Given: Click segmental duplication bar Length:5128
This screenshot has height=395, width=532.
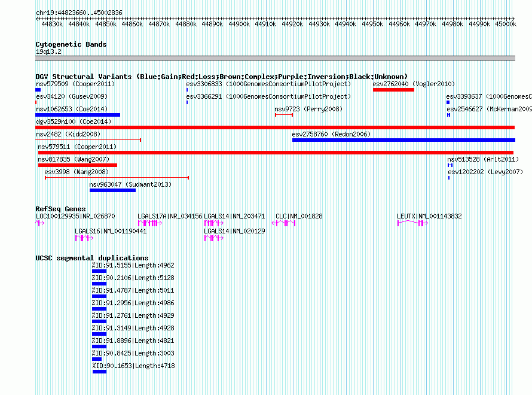Looking at the screenshot, I should 99,284.
